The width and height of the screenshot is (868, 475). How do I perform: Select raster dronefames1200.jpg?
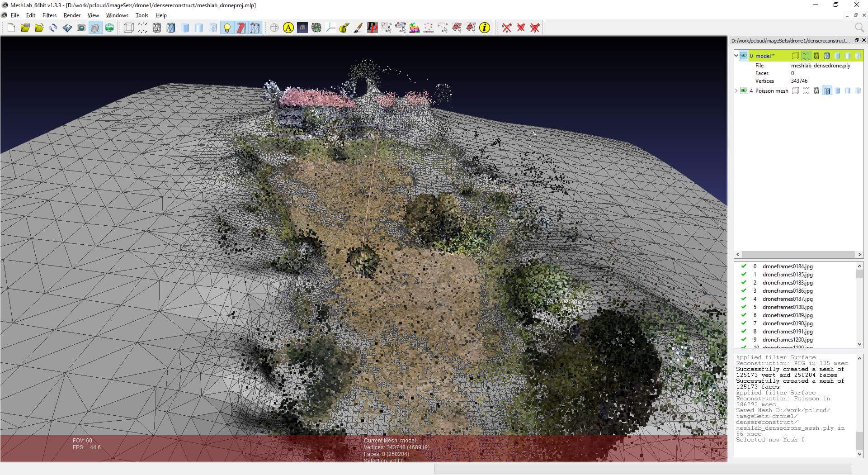[788, 340]
